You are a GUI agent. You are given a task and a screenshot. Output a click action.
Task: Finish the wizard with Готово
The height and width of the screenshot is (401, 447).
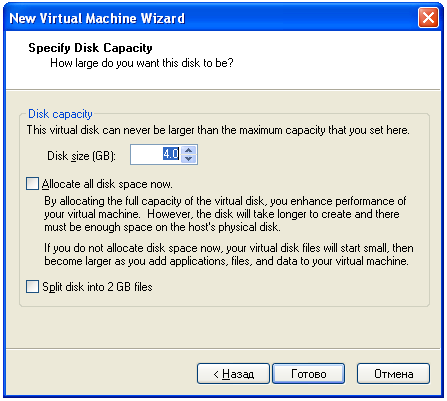pos(309,374)
